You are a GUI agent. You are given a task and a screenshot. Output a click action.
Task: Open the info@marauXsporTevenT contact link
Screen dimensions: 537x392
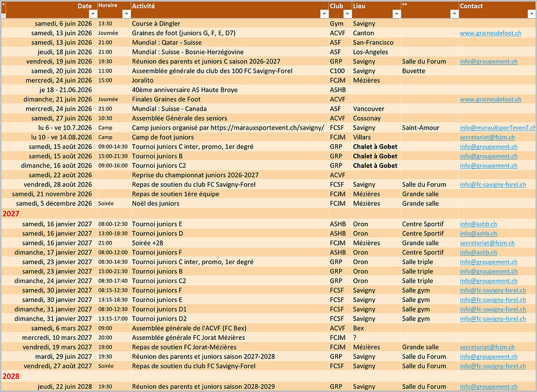497,128
